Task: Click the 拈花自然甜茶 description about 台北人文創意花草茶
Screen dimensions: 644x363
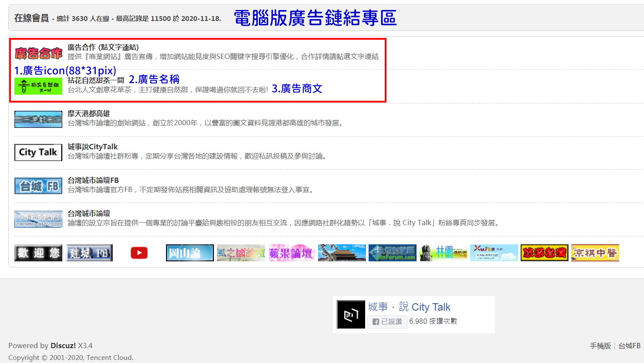Action: (168, 89)
